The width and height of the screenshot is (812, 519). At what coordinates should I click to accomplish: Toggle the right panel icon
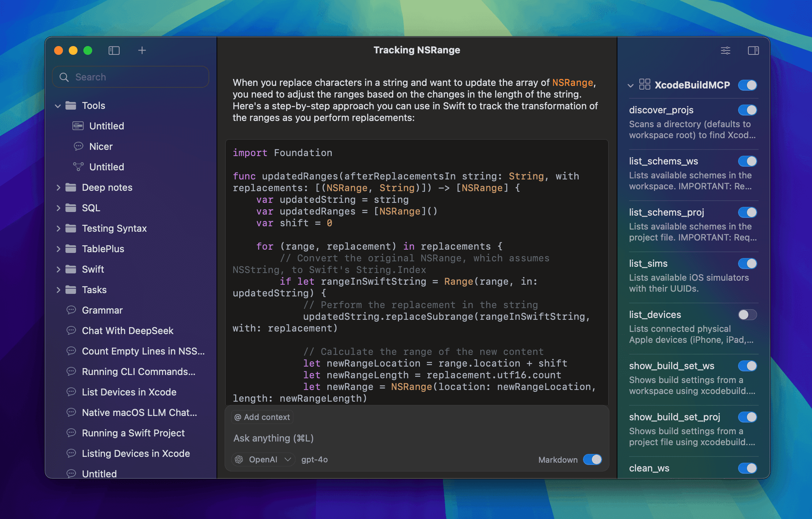click(753, 50)
